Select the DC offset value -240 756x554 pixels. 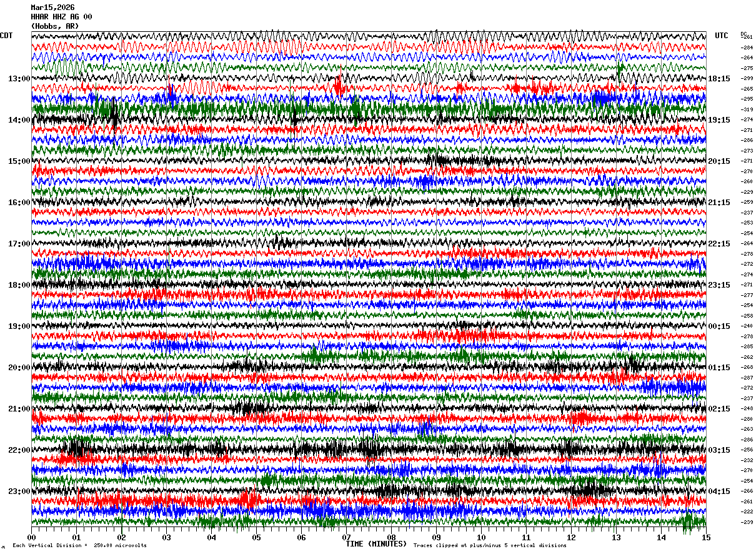[747, 326]
